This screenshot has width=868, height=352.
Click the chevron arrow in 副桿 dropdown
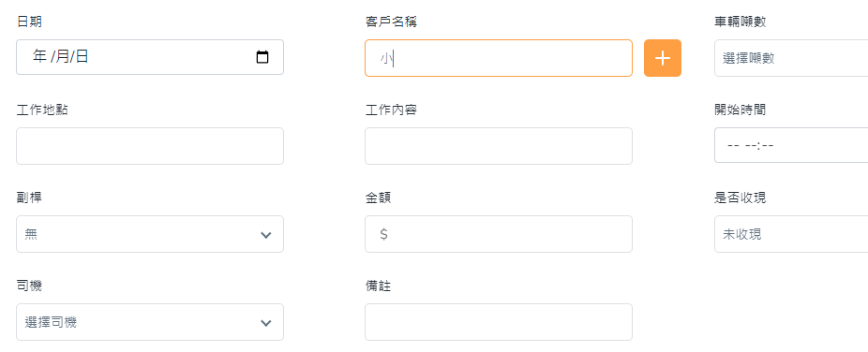tap(265, 235)
